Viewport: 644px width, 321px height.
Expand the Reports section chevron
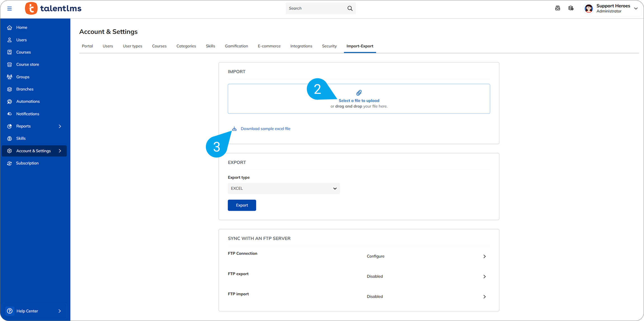tap(60, 126)
